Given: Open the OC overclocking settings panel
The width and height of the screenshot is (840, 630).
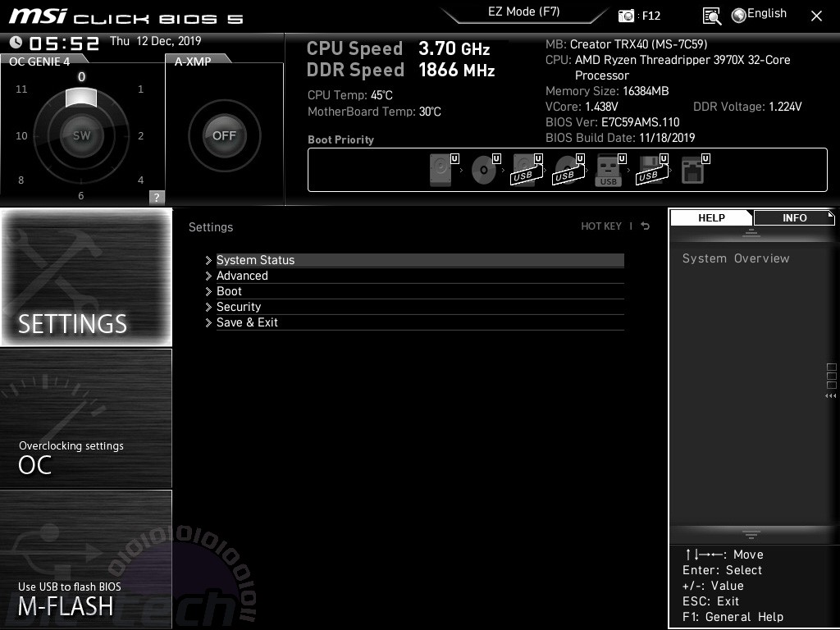Looking at the screenshot, I should point(86,418).
